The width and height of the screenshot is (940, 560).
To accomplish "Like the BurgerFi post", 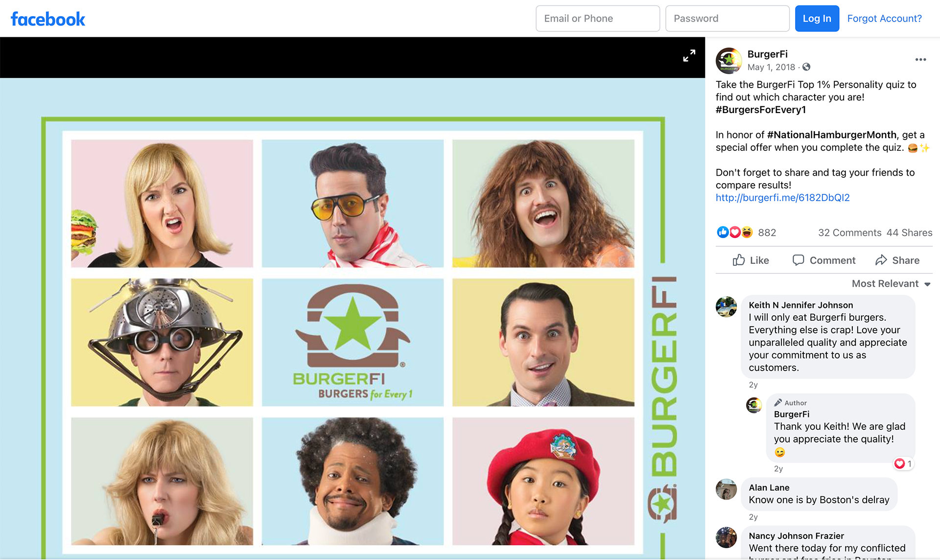I will [751, 260].
